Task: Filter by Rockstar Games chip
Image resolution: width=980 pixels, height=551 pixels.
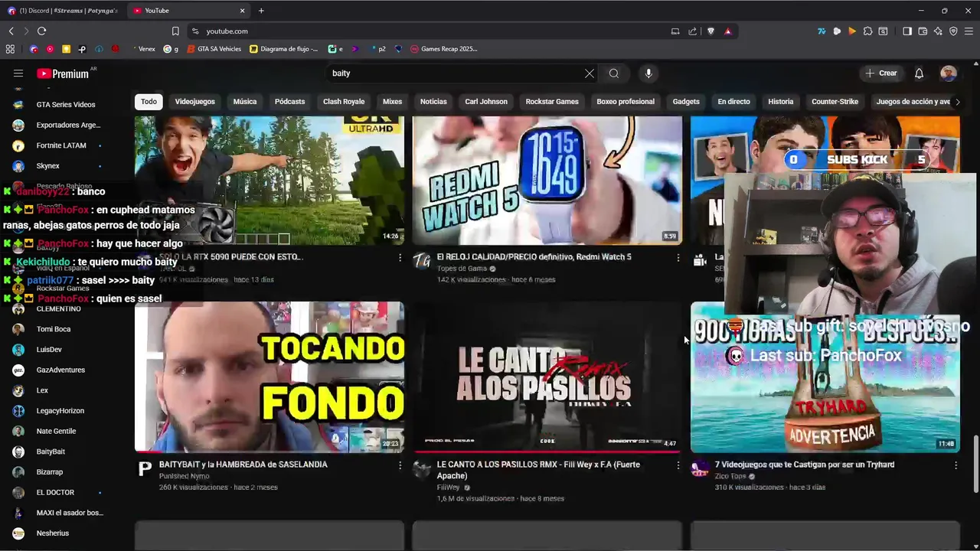Action: [x=552, y=102]
